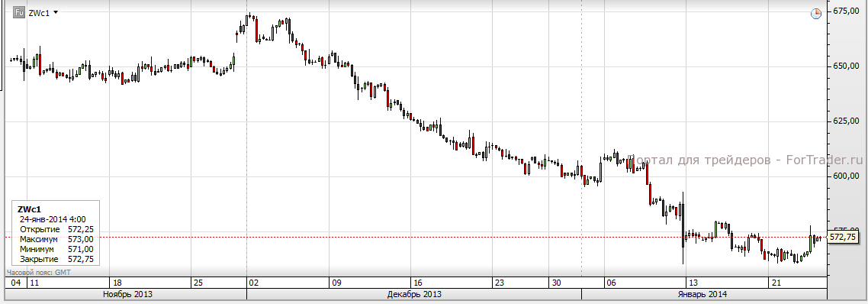
Task: Click the Часовой пояс: GMT label
Action: click(39, 273)
